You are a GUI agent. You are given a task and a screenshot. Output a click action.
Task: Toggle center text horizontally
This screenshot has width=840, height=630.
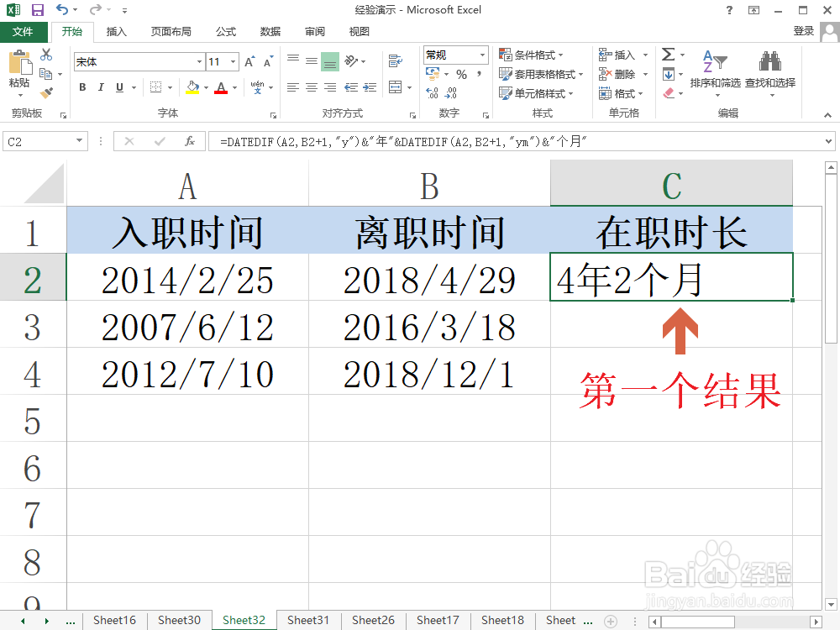click(x=312, y=87)
